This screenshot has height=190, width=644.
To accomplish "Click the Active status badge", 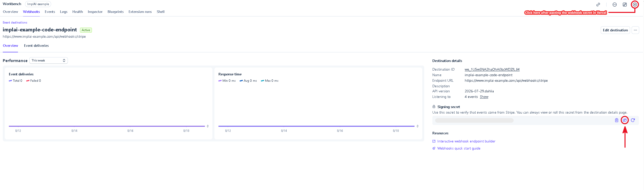I will coord(86,30).
